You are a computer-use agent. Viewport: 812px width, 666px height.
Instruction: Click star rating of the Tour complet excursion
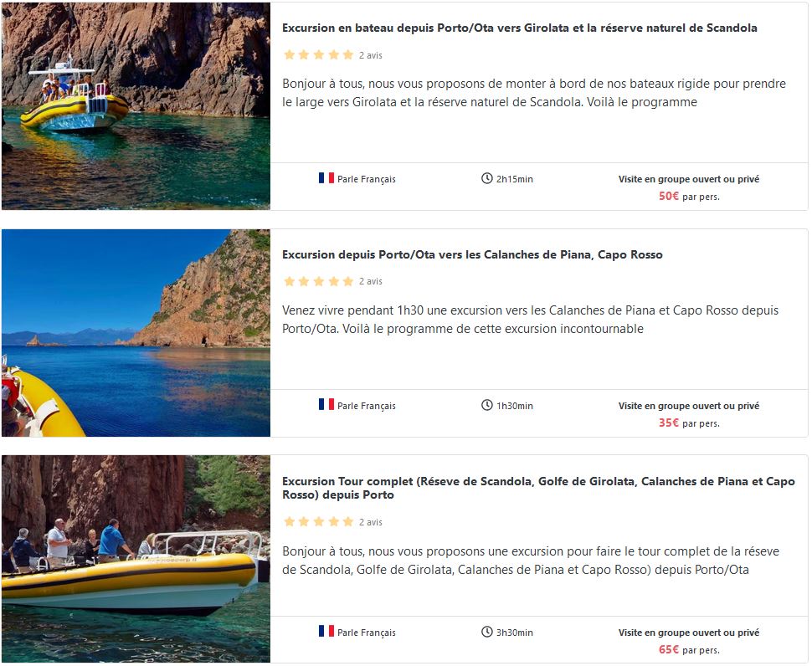[x=318, y=522]
